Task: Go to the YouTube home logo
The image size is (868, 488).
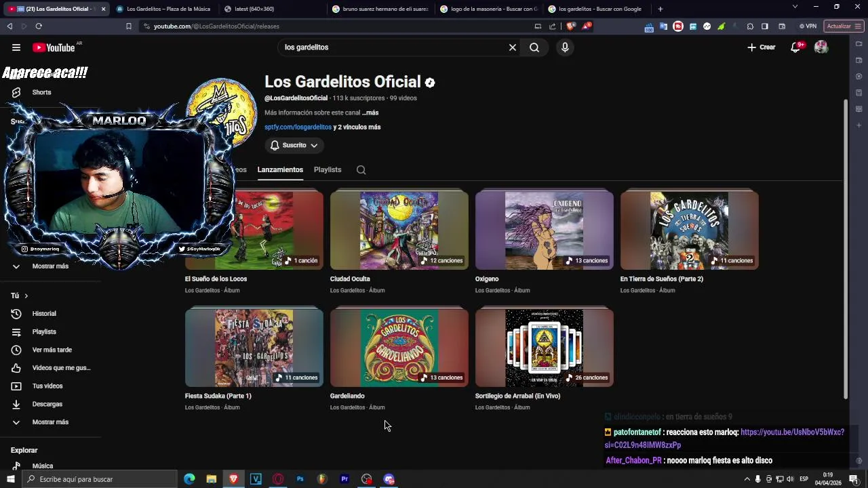Action: [54, 47]
